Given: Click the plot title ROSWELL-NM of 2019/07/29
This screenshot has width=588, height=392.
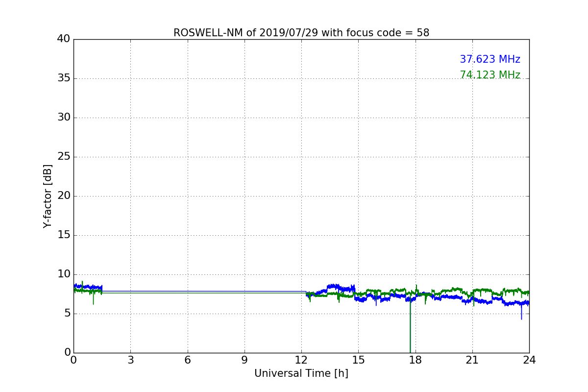Looking at the screenshot, I should [x=301, y=33].
